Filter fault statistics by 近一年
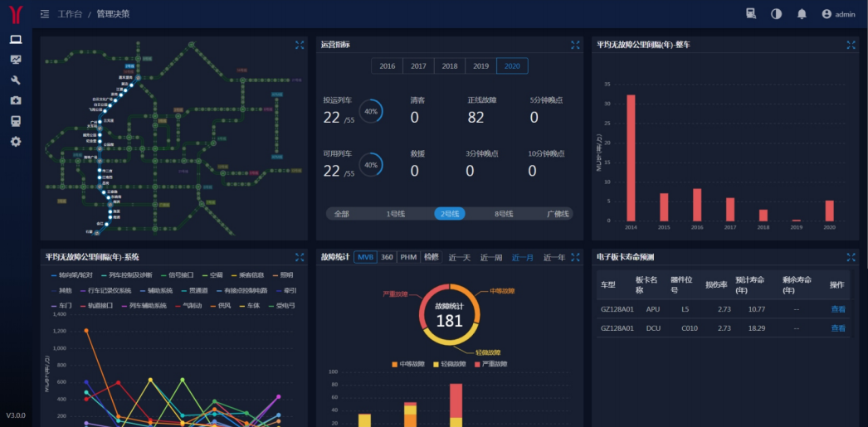 point(554,258)
